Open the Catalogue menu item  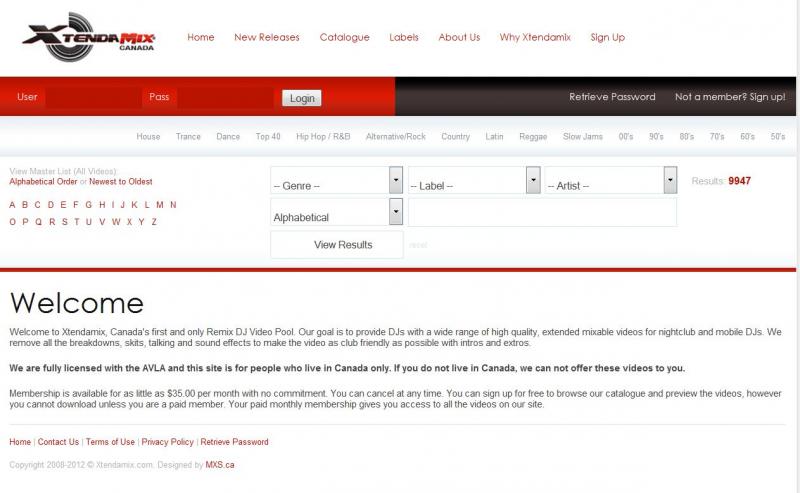pos(344,37)
